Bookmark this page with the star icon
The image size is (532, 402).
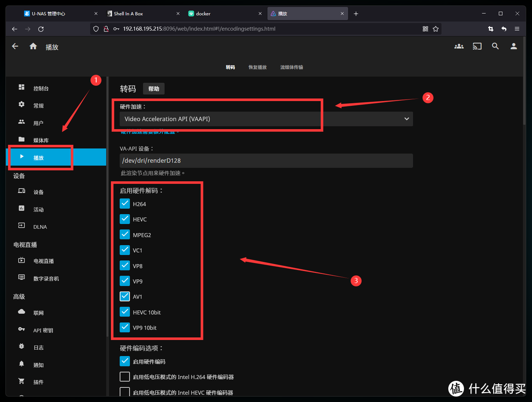[435, 29]
